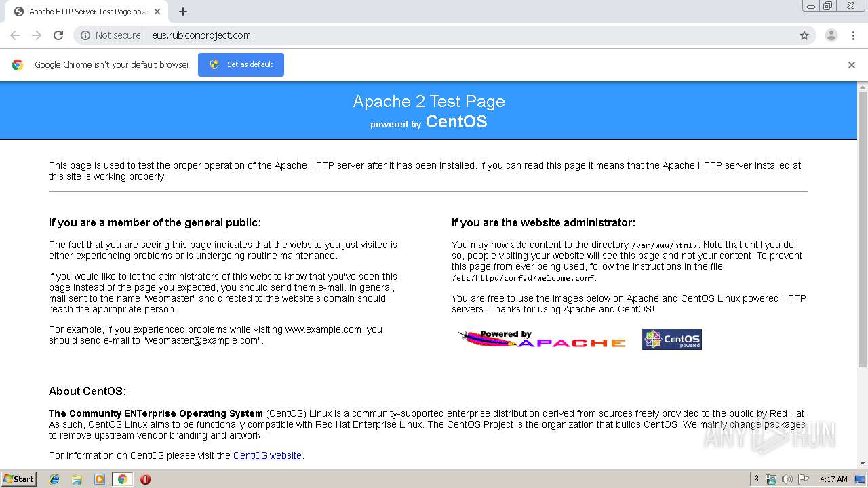This screenshot has height=488, width=868.
Task: Close the Apache HTTP Server Test Page tab
Action: (x=157, y=12)
